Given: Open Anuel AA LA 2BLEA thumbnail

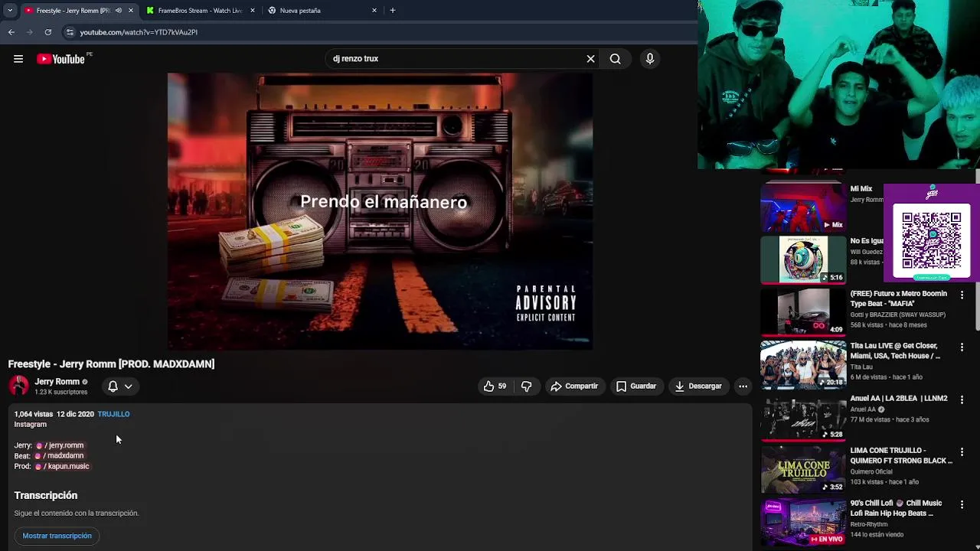Looking at the screenshot, I should tap(803, 417).
